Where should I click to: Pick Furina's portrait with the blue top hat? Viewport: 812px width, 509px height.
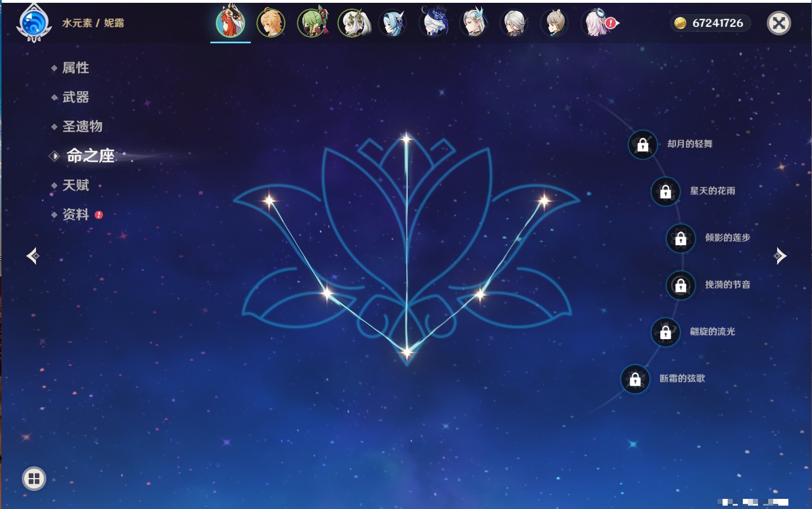pos(434,22)
